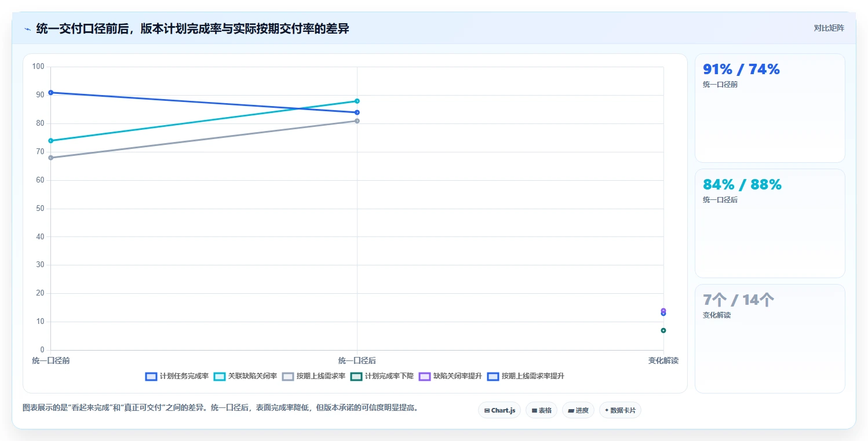Toggle the 按期上线需求率 legend series
868x441 pixels.
[x=313, y=376]
